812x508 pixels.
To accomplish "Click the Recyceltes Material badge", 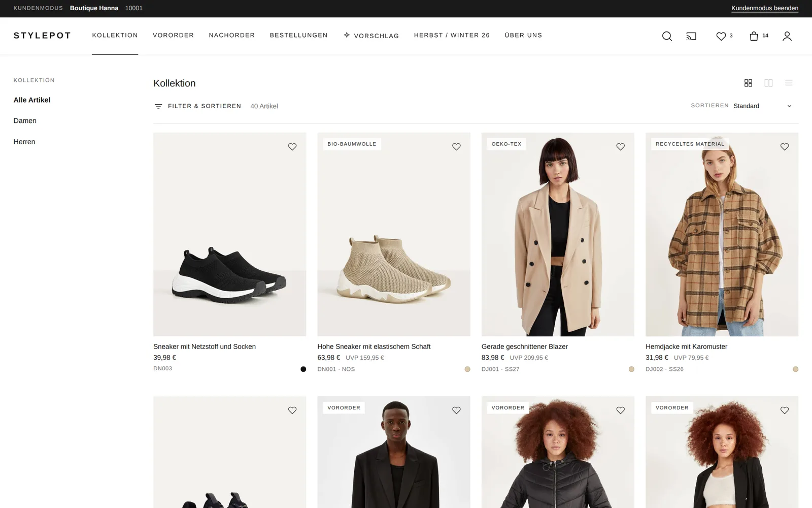I will pos(690,144).
